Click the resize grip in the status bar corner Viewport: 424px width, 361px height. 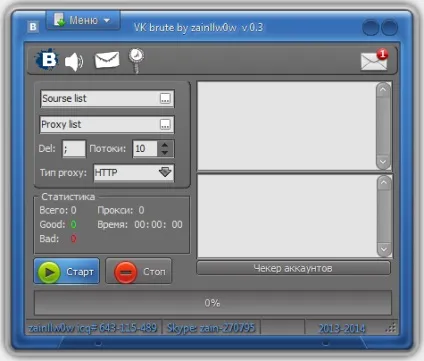(x=391, y=328)
